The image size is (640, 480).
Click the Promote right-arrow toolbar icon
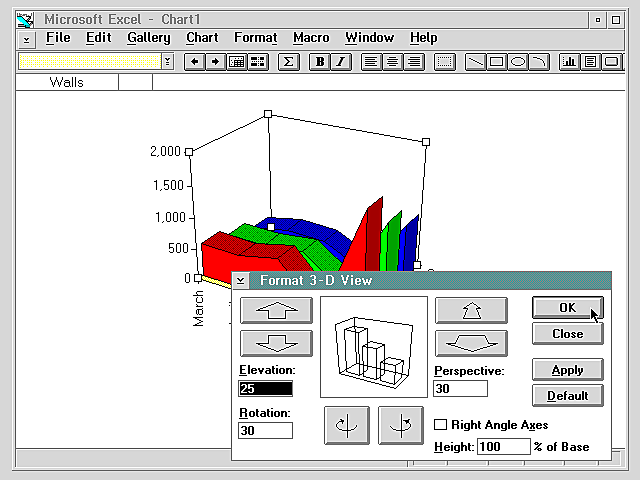pyautogui.click(x=216, y=62)
